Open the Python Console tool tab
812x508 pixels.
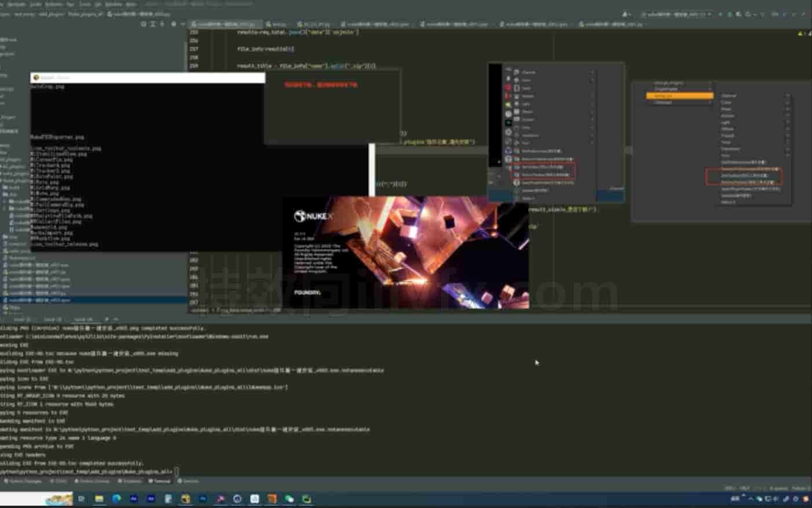pyautogui.click(x=92, y=481)
